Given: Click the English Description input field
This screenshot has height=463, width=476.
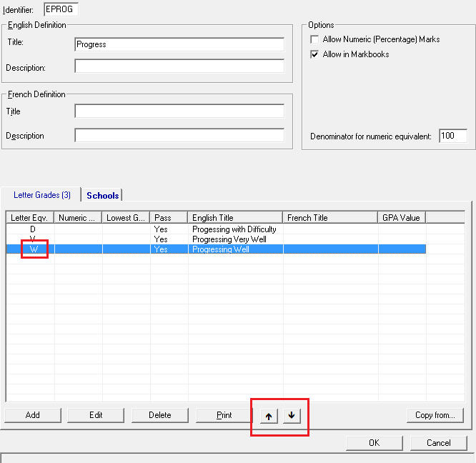Looking at the screenshot, I should click(179, 66).
